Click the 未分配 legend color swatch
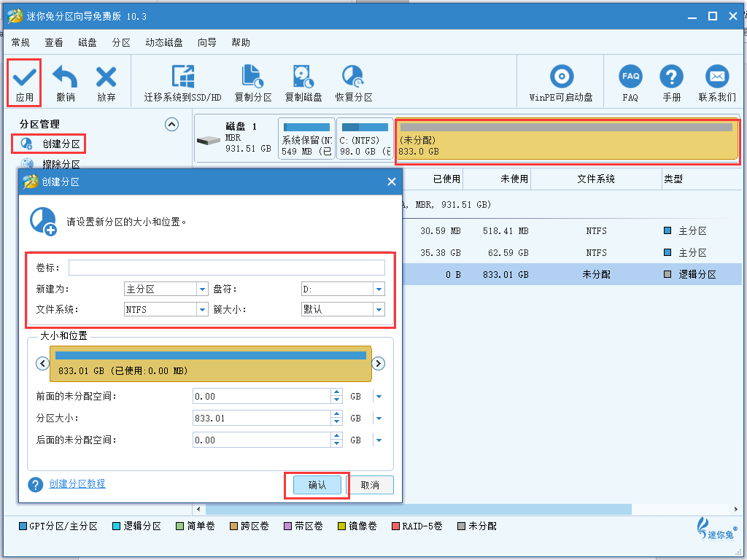The image size is (747, 560). click(461, 526)
